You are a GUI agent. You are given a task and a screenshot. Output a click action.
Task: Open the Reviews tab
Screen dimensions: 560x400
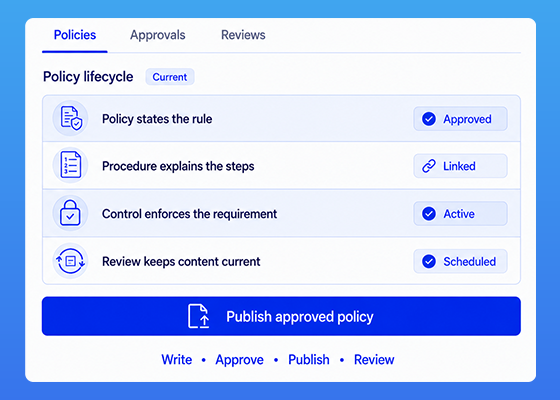tap(243, 35)
